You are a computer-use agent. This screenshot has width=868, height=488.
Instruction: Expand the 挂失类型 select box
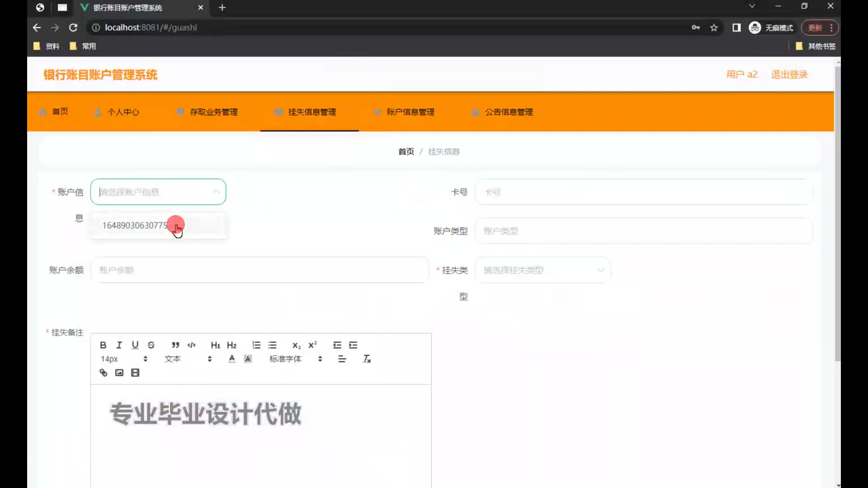click(542, 270)
